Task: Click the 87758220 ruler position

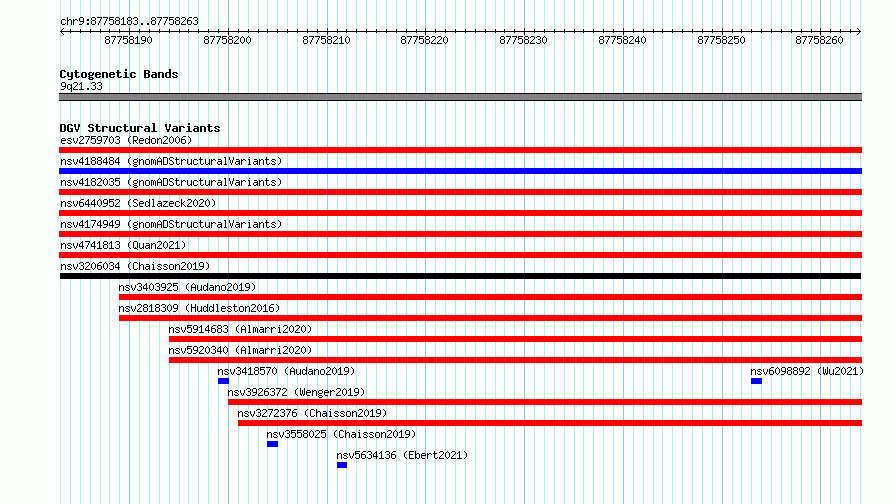Action: pyautogui.click(x=425, y=40)
